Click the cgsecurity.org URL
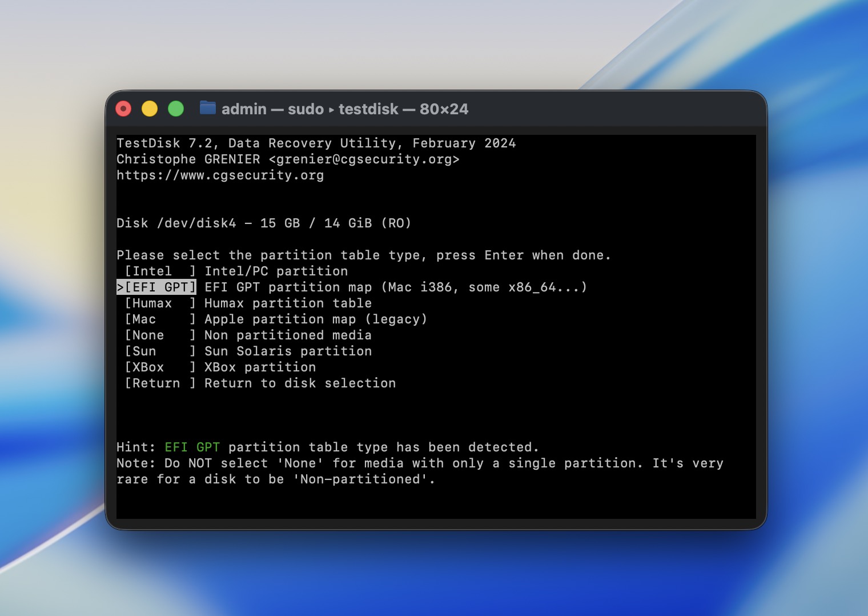 pyautogui.click(x=220, y=175)
